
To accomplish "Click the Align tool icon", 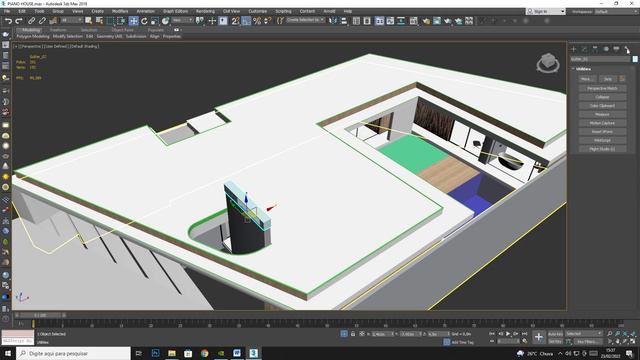I will point(344,21).
